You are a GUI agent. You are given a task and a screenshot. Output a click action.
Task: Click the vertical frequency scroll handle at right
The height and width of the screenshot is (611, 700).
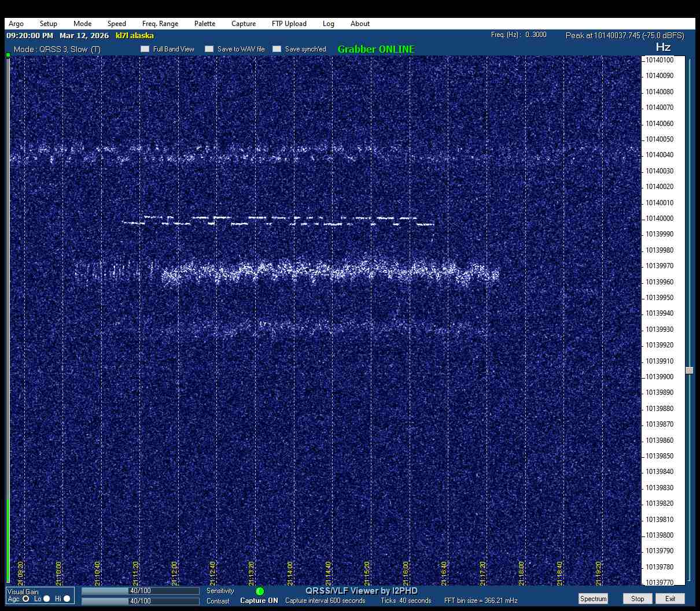click(x=689, y=371)
